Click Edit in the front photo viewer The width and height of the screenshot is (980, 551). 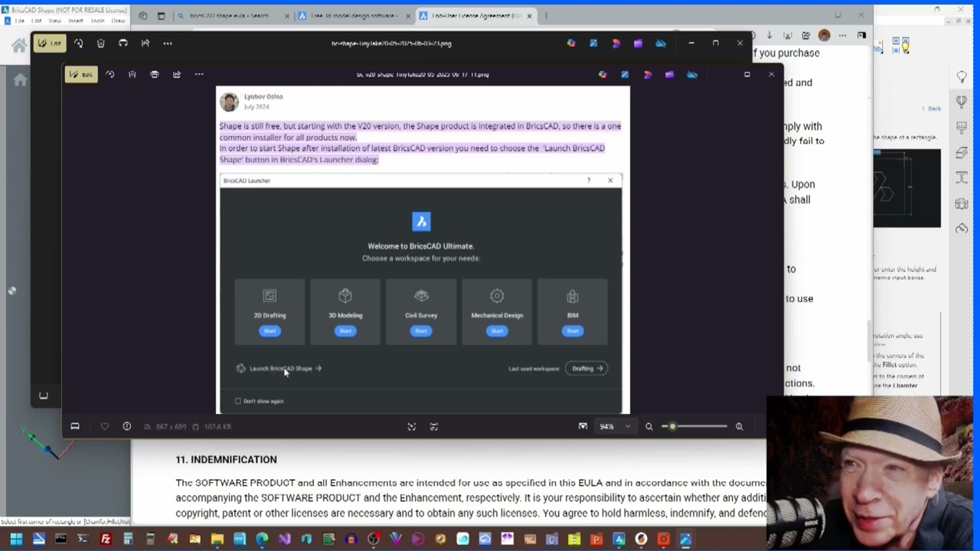[x=80, y=74]
